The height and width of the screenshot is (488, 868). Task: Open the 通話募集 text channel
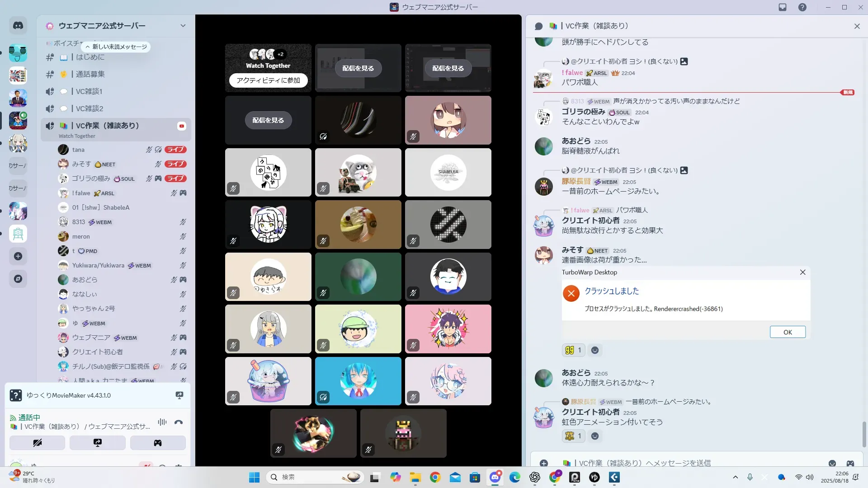point(90,74)
